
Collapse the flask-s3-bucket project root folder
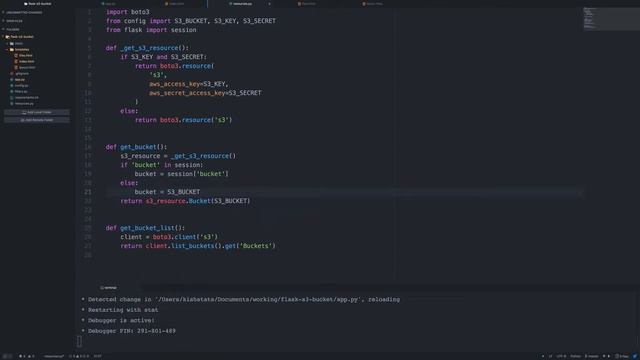tap(3, 37)
